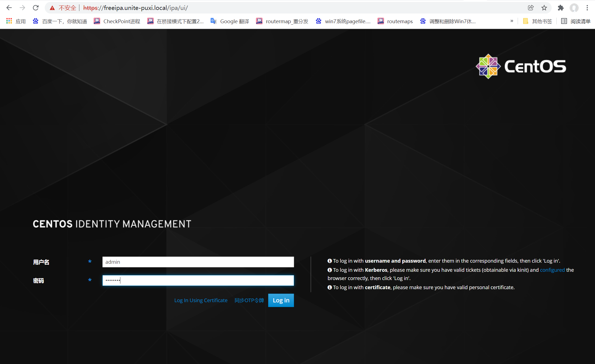This screenshot has width=595, height=364.
Task: Reload the FreeIPA login page
Action: 36,8
